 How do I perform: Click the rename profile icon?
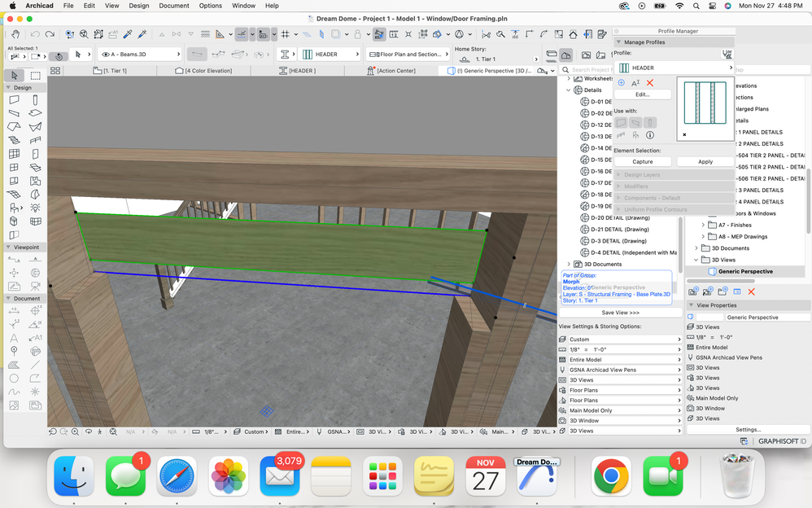click(x=635, y=83)
